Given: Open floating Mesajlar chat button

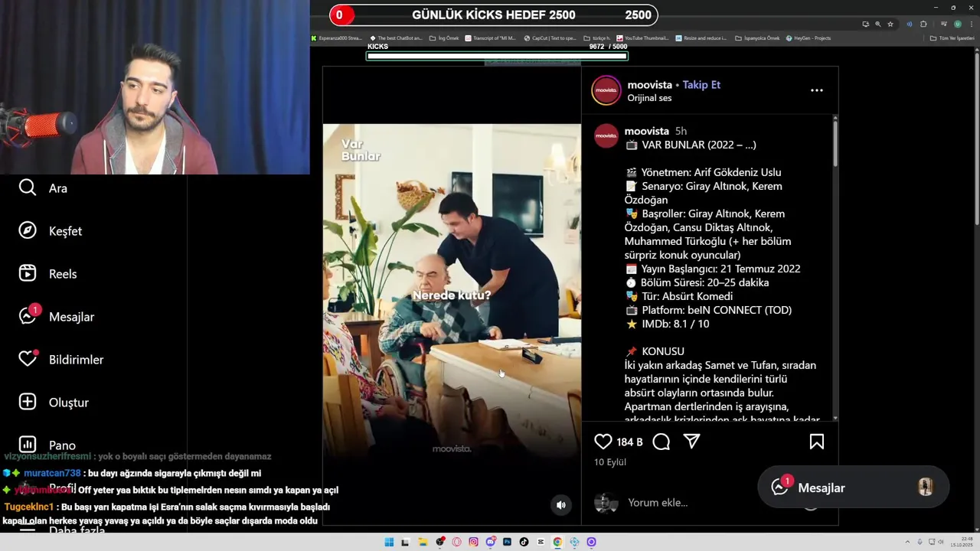Looking at the screenshot, I should pos(853,487).
